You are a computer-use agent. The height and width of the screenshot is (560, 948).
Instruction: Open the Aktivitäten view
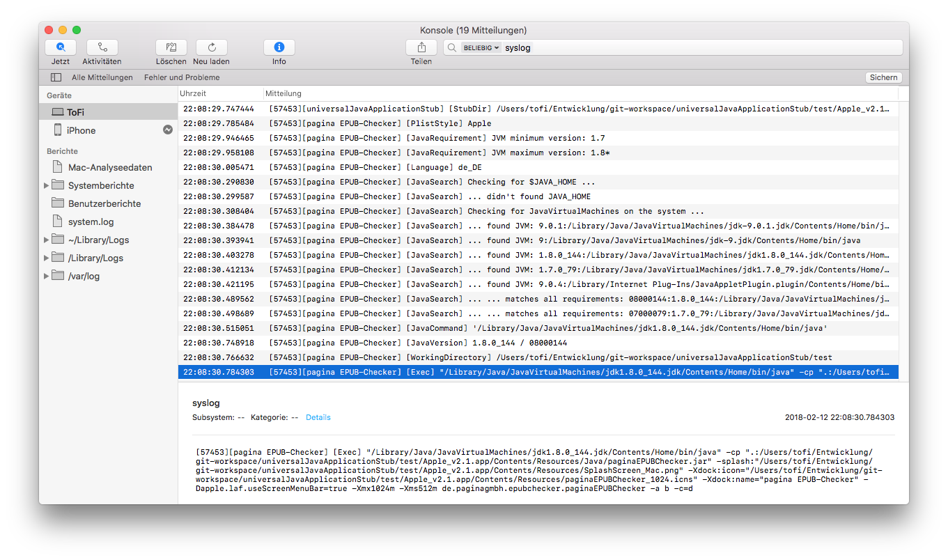(102, 47)
